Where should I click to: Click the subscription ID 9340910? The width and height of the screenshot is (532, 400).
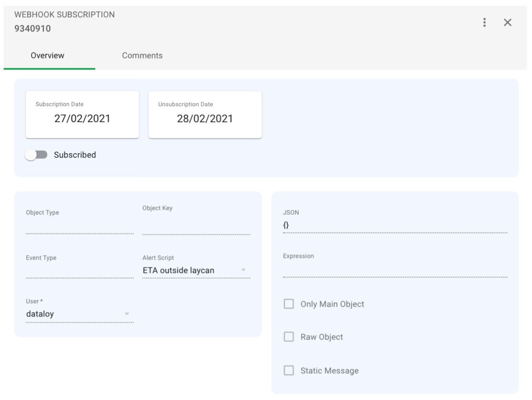pyautogui.click(x=33, y=28)
